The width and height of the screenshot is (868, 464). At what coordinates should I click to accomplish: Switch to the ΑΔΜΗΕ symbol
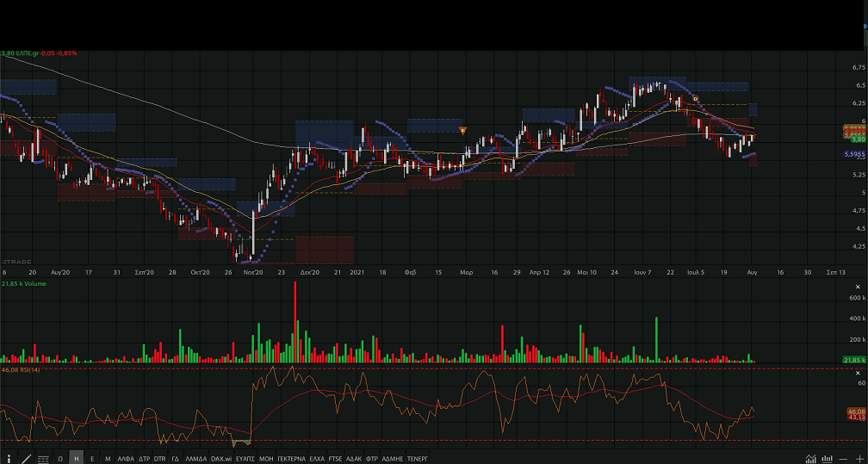coord(393,459)
